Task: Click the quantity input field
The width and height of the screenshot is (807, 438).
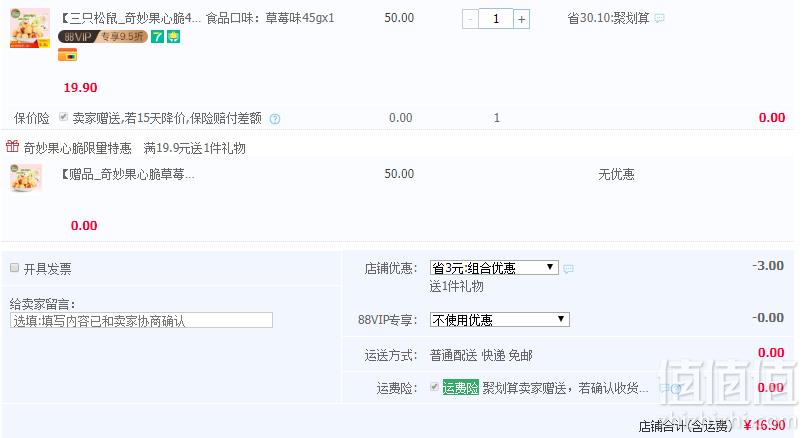Action: [x=496, y=19]
